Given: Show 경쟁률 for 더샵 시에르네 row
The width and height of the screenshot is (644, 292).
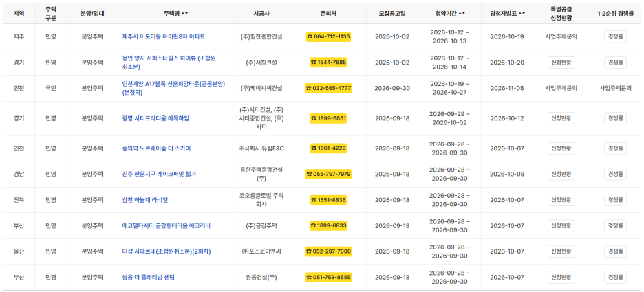Looking at the screenshot, I should coord(615,251).
